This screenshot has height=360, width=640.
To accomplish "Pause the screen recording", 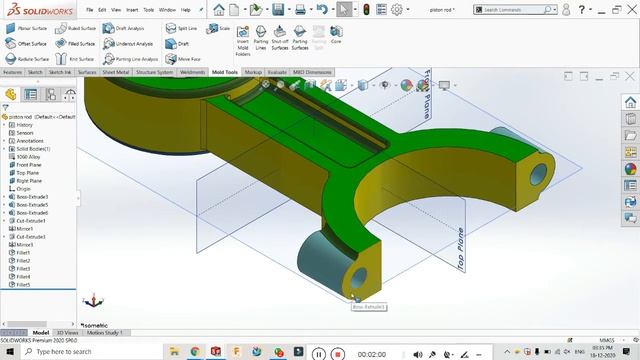I will point(318,354).
